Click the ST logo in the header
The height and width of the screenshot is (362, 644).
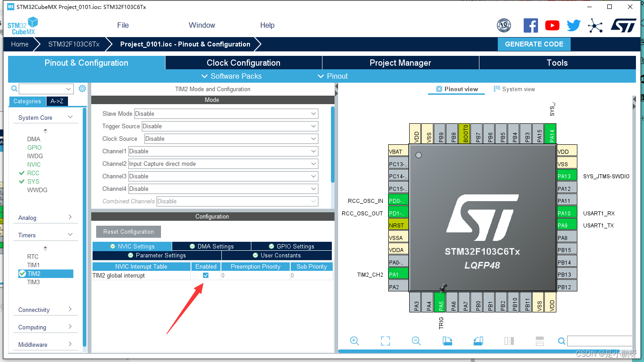(623, 25)
